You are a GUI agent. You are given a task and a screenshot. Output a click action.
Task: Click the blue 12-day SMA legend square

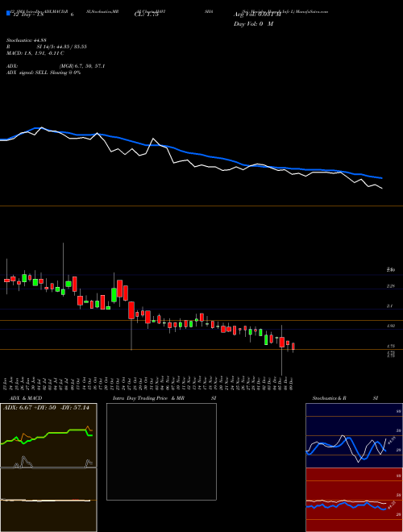click(x=8, y=14)
